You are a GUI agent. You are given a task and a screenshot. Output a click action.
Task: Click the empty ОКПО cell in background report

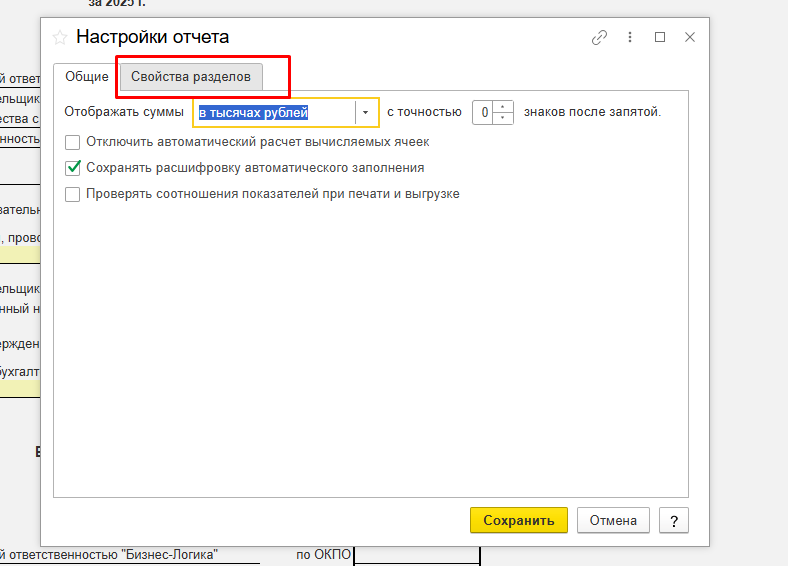(x=417, y=556)
